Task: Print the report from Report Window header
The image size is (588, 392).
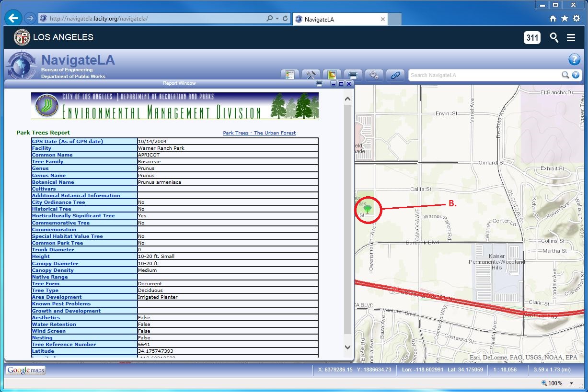Action: (x=319, y=84)
